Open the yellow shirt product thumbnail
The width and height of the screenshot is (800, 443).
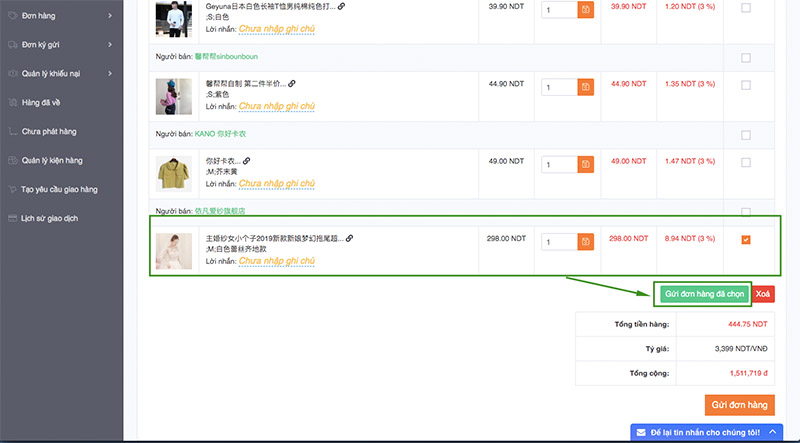pos(173,174)
